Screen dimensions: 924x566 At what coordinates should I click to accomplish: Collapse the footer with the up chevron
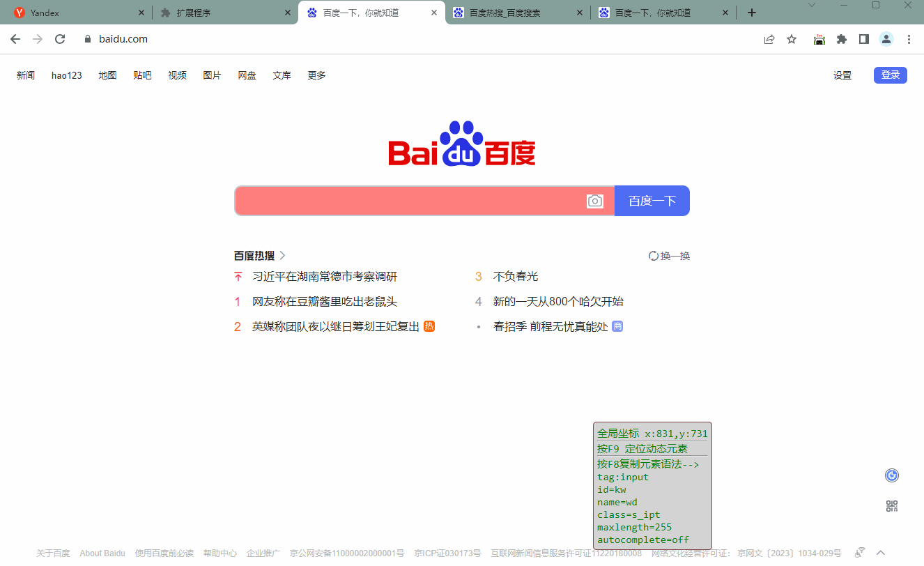click(881, 553)
